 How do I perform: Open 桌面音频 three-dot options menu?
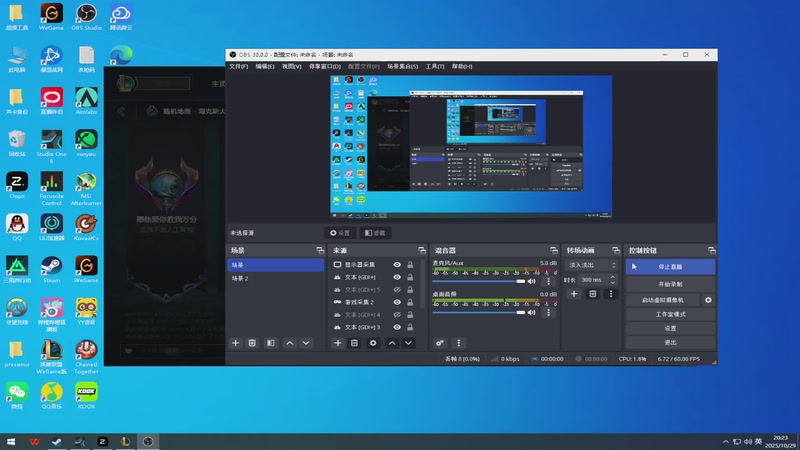[548, 312]
